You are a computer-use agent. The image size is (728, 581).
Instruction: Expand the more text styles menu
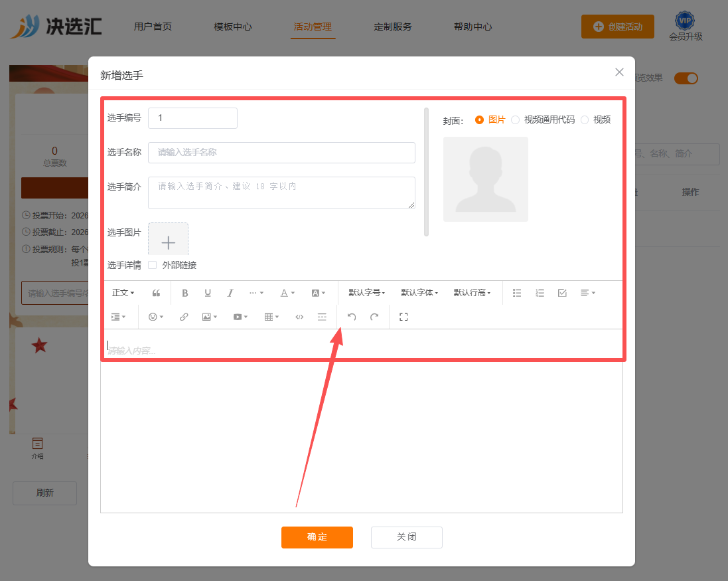(x=256, y=293)
